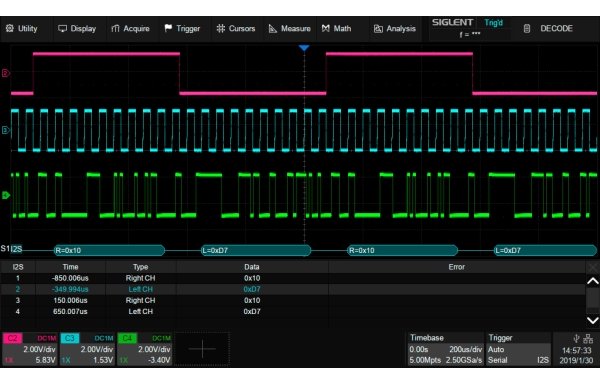Click the I2S column header
Viewport: 600px width, 390px height.
click(18, 267)
